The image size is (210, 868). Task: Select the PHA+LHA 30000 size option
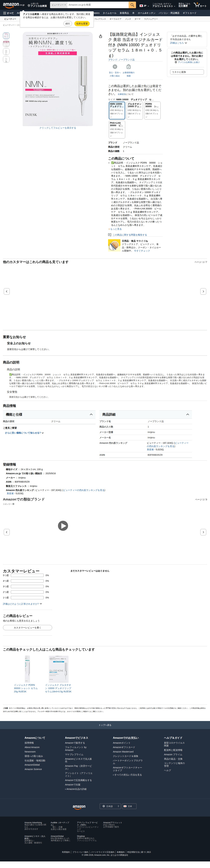pos(116,129)
